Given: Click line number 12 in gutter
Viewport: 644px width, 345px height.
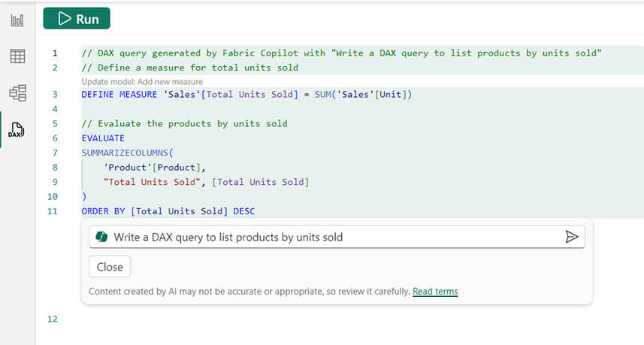Looking at the screenshot, I should pyautogui.click(x=52, y=319).
